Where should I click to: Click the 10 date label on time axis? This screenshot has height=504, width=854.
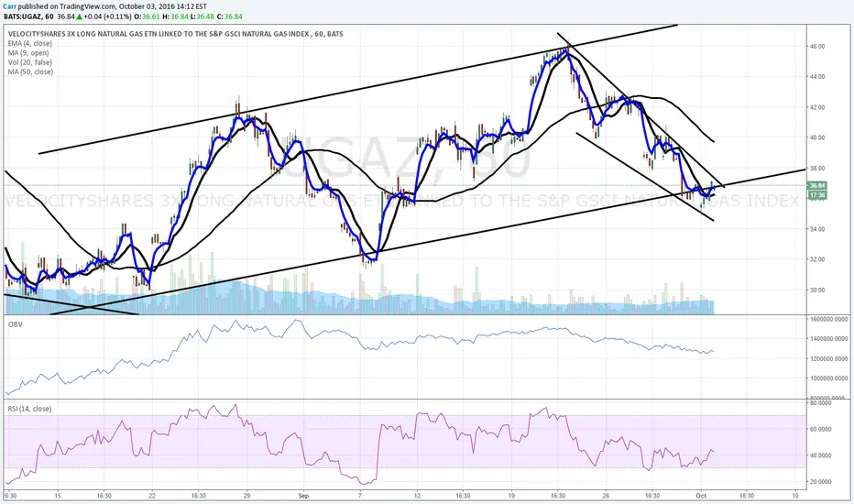coord(795,496)
